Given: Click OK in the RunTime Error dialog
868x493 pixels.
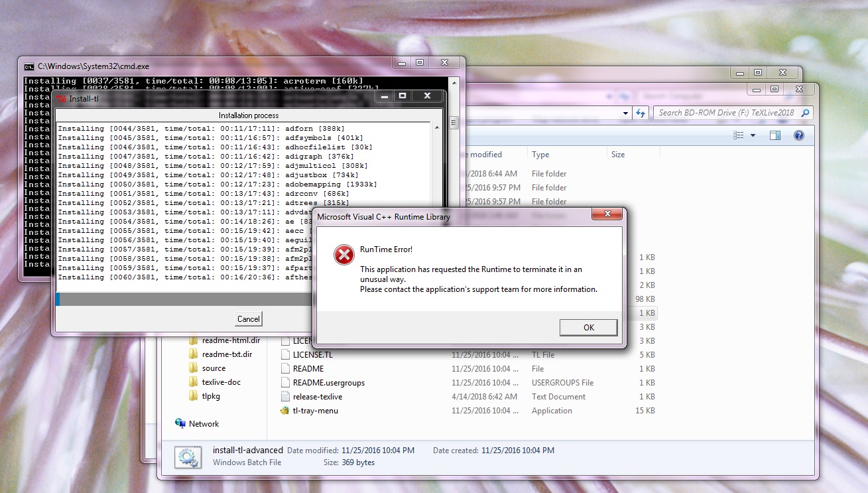Looking at the screenshot, I should click(x=588, y=327).
